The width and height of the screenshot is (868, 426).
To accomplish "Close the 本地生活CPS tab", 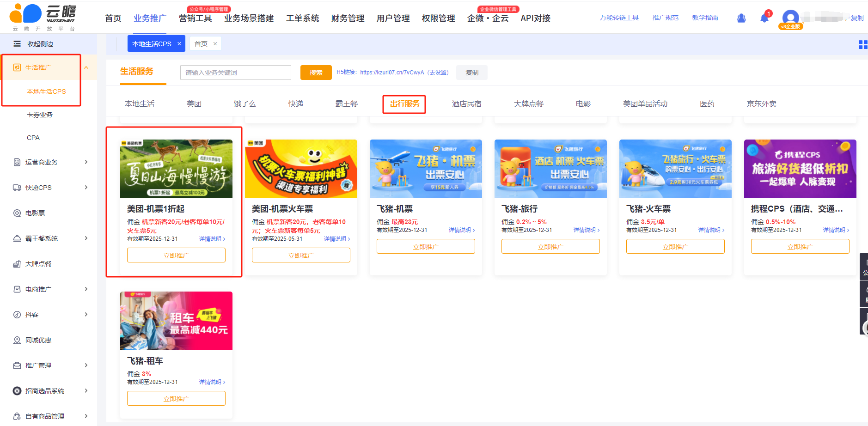I will coord(179,44).
